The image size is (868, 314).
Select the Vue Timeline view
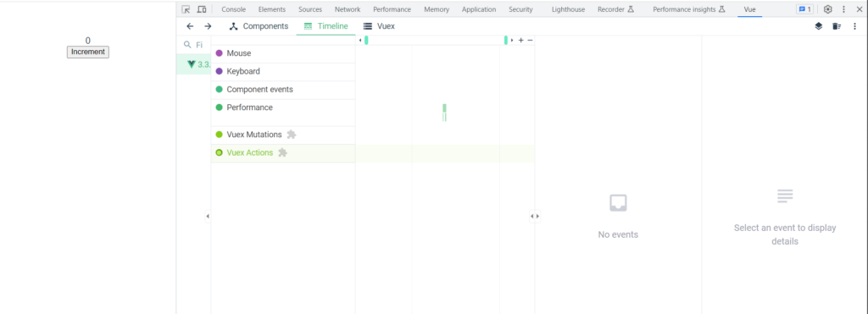(326, 26)
